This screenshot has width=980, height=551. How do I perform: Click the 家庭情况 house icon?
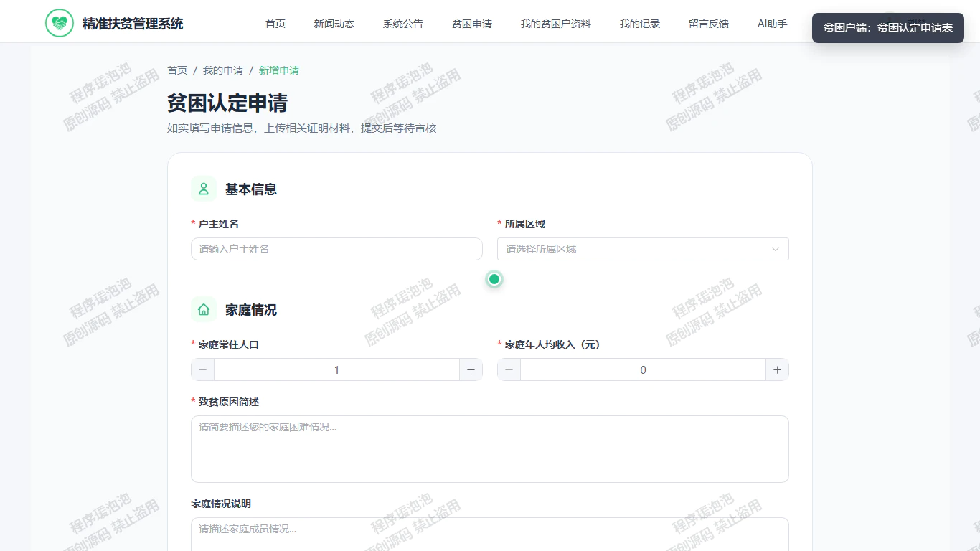pos(204,310)
